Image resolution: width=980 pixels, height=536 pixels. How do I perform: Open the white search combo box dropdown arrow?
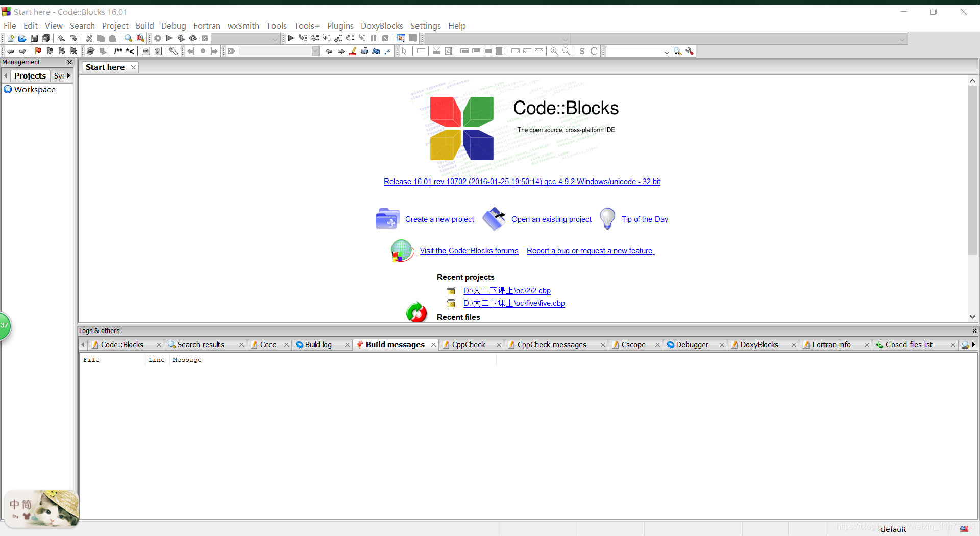pos(667,52)
